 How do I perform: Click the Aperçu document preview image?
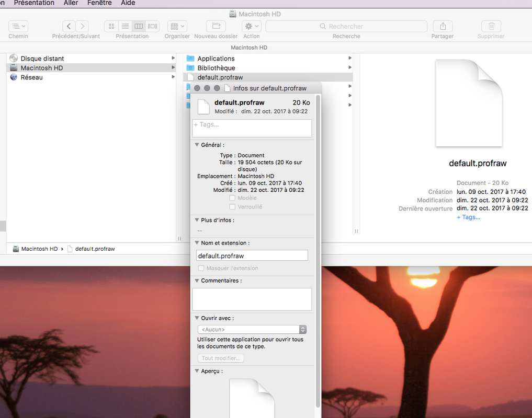[x=252, y=398]
